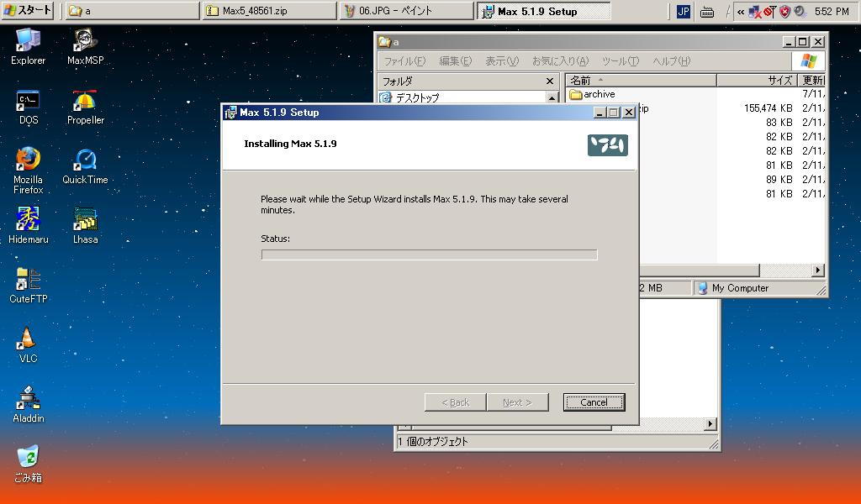Click the installation status progress bar
Viewport: 861px width, 504px height.
coord(429,255)
